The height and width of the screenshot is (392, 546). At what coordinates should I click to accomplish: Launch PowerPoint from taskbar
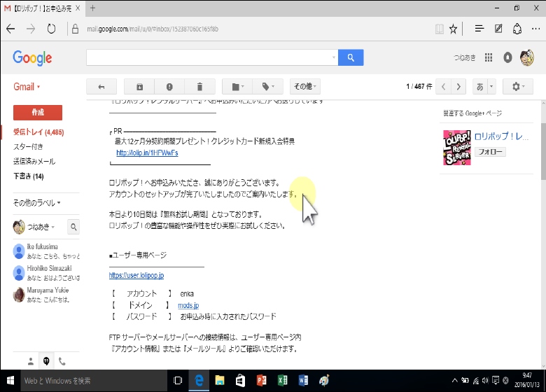point(262,381)
